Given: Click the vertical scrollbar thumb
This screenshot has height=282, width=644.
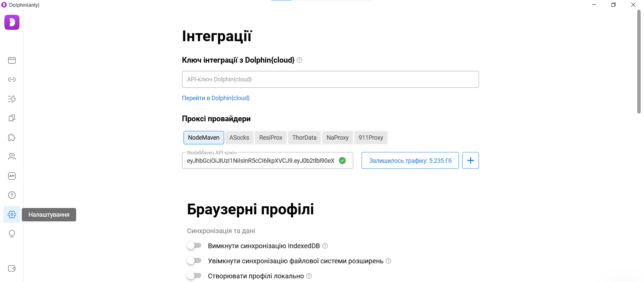Looking at the screenshot, I should (639, 62).
